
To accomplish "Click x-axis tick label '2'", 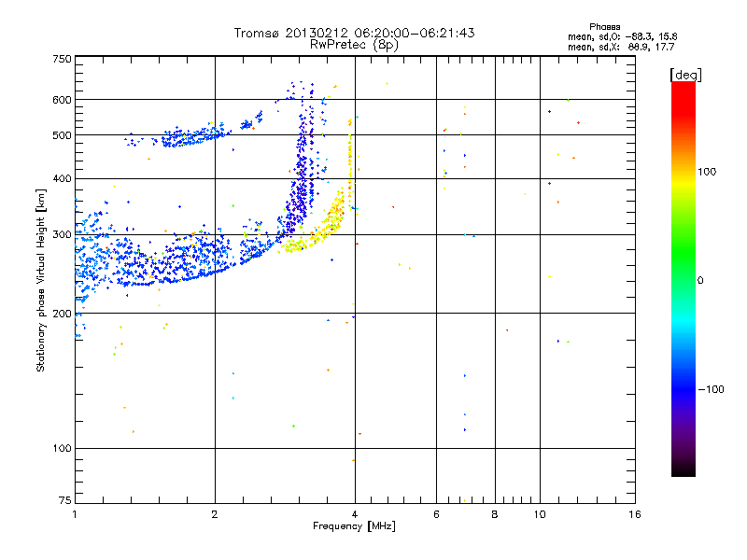I will point(215,514).
